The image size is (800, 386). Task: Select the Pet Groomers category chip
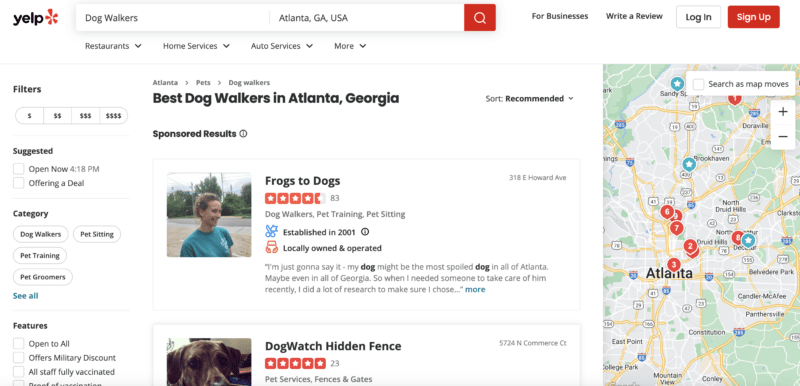43,277
